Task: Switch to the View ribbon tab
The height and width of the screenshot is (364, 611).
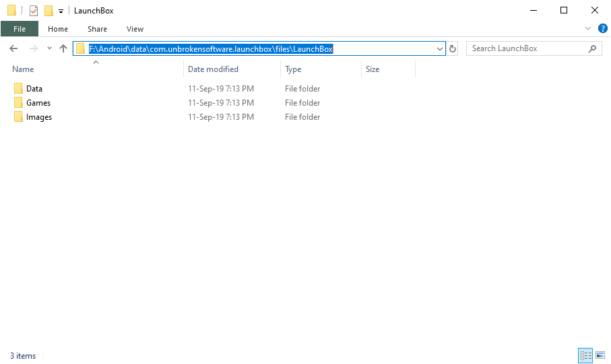Action: coord(135,29)
